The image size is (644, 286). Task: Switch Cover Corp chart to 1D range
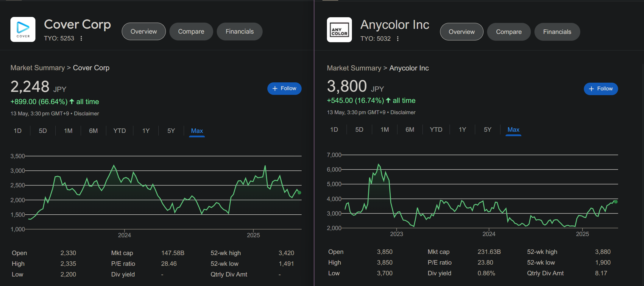[18, 131]
